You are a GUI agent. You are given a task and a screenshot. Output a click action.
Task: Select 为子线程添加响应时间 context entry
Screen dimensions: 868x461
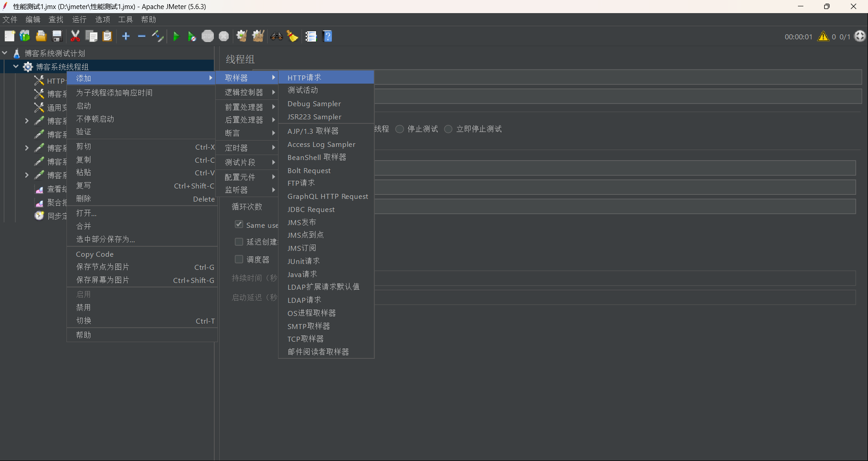(142, 93)
